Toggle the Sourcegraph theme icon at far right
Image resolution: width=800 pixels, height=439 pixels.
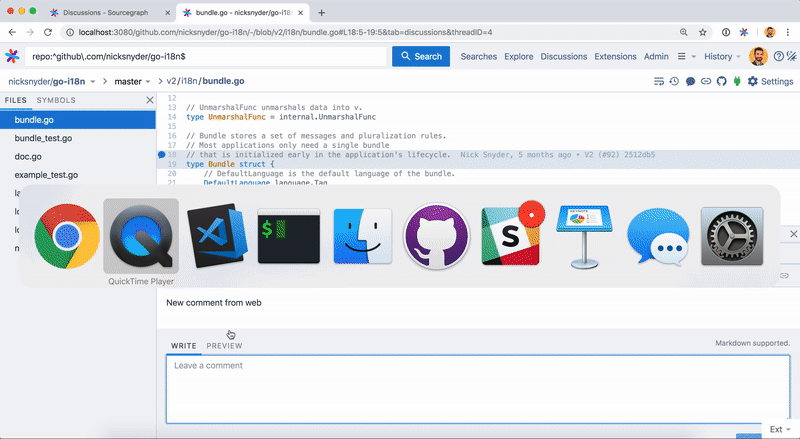(x=792, y=56)
